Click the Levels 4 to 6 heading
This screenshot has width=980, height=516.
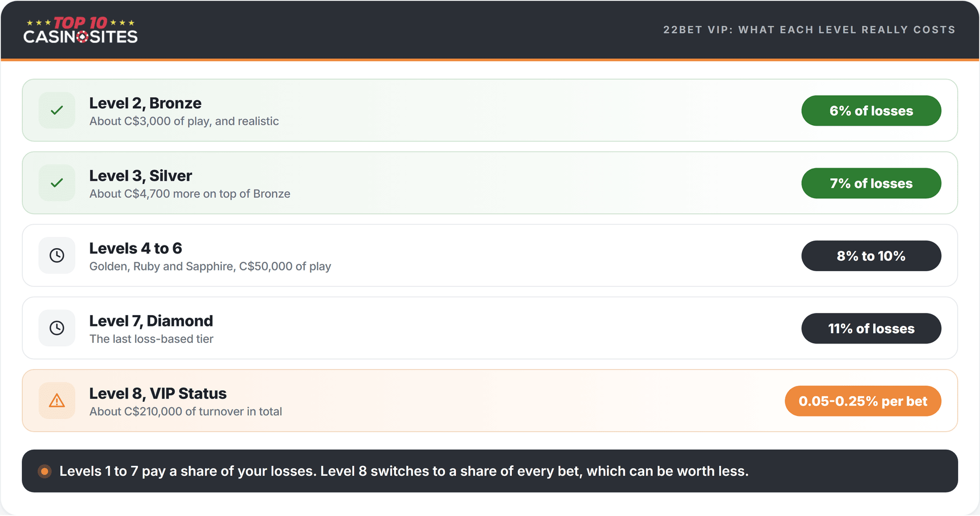(x=136, y=248)
